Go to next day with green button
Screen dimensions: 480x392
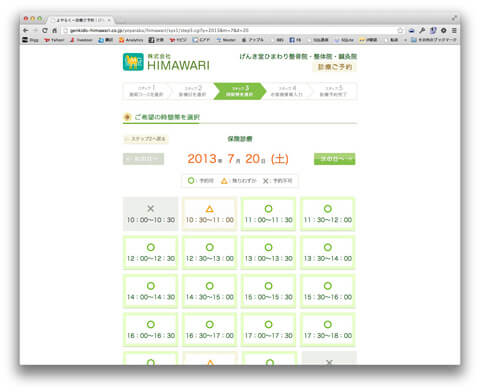(335, 159)
